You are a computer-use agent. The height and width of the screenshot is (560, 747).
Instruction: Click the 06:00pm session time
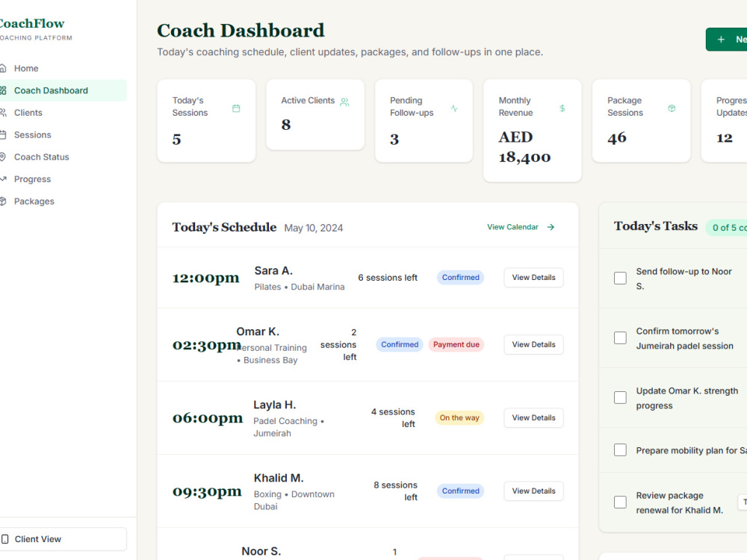[207, 418]
